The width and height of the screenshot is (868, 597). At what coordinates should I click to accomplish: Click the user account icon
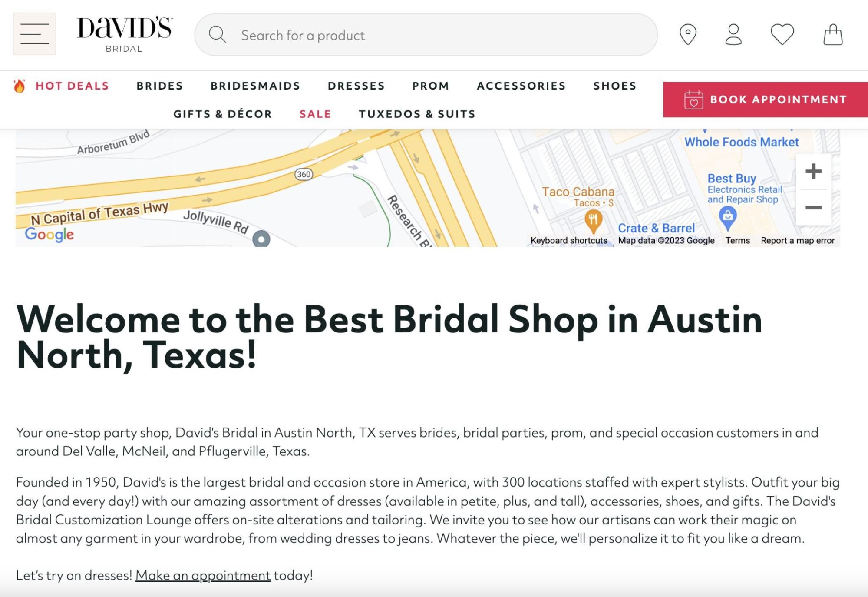[x=733, y=34]
